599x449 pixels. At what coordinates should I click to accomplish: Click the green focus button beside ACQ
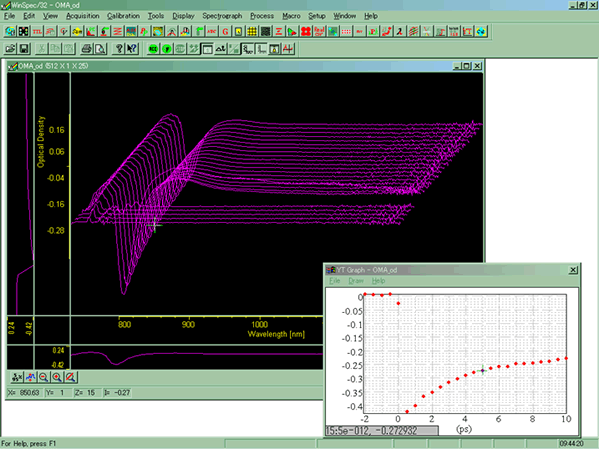pos(167,49)
